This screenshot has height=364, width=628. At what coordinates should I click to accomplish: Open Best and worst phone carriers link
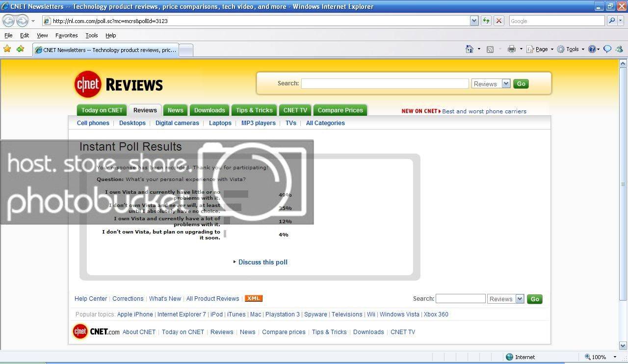click(x=484, y=111)
